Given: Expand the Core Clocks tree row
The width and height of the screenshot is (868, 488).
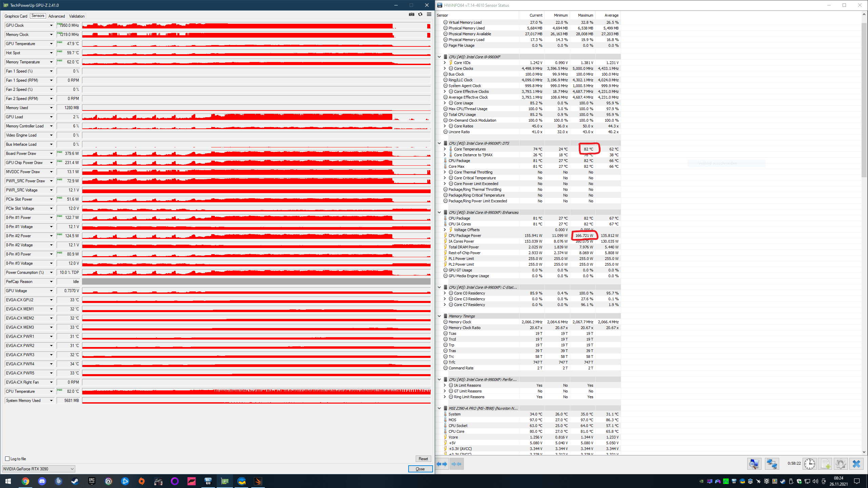Looking at the screenshot, I should click(x=445, y=68).
